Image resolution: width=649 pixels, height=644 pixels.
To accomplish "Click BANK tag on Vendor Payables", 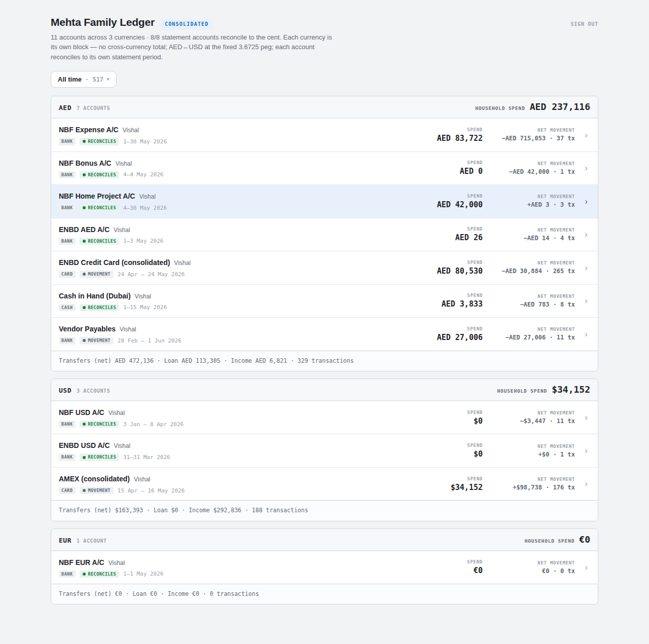I will 67,340.
